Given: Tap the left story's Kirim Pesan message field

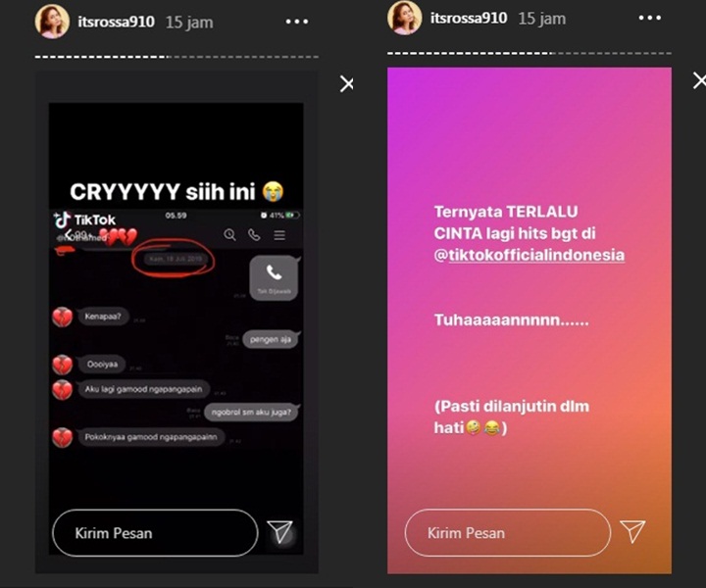Looking at the screenshot, I should coord(155,533).
